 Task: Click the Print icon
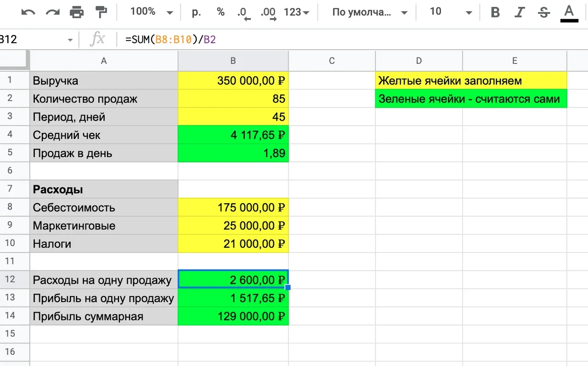coord(77,12)
